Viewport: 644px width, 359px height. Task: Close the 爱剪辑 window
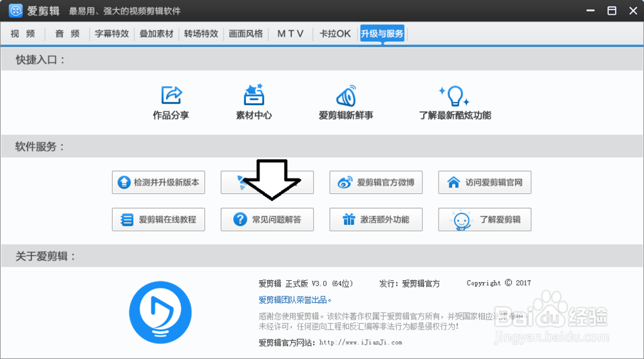pyautogui.click(x=633, y=11)
